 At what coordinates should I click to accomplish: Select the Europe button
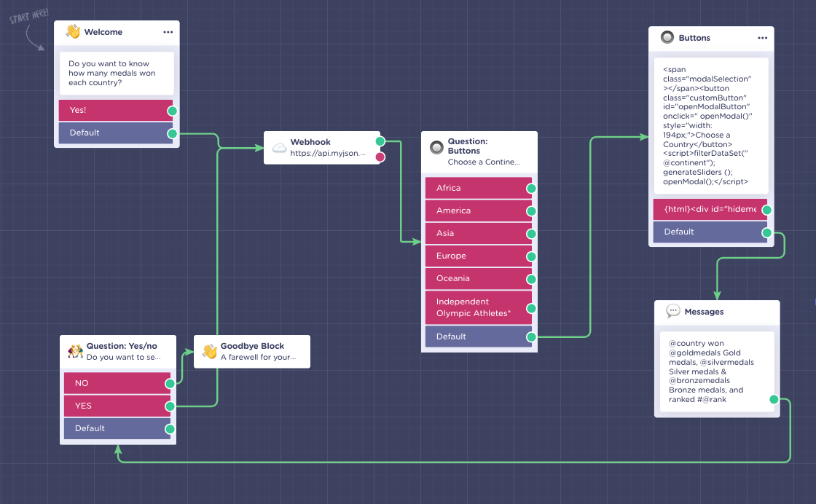click(478, 256)
